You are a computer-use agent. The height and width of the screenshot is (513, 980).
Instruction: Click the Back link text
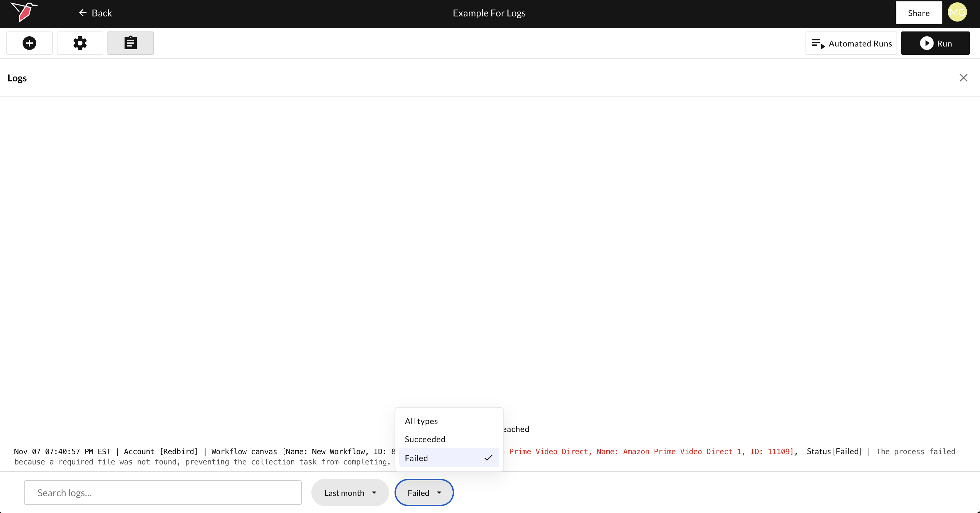tap(102, 13)
